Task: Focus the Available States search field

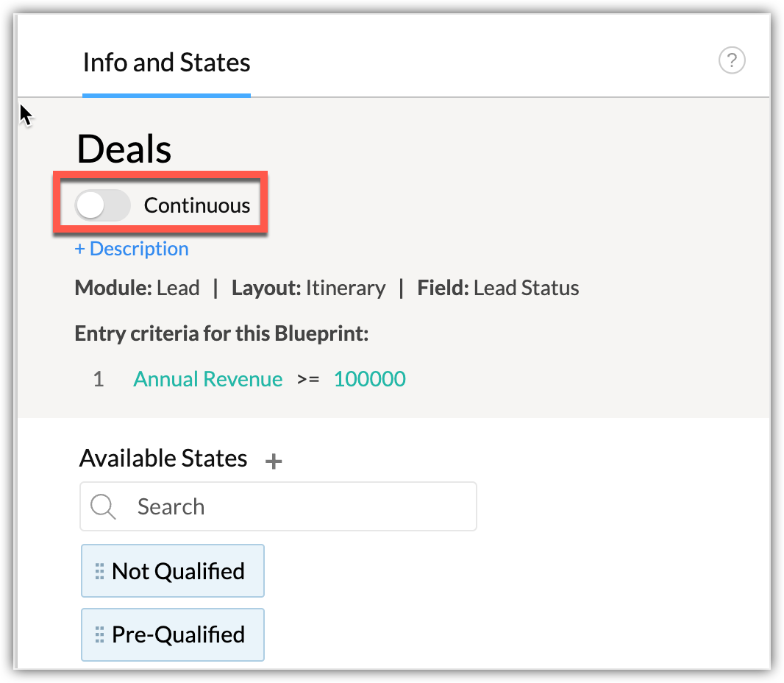Action: point(294,506)
